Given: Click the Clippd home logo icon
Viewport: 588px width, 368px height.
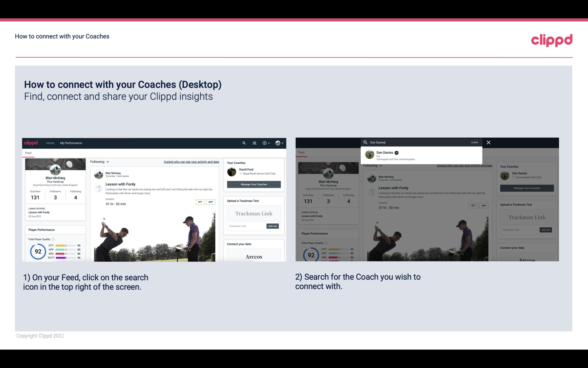Looking at the screenshot, I should click(x=32, y=142).
